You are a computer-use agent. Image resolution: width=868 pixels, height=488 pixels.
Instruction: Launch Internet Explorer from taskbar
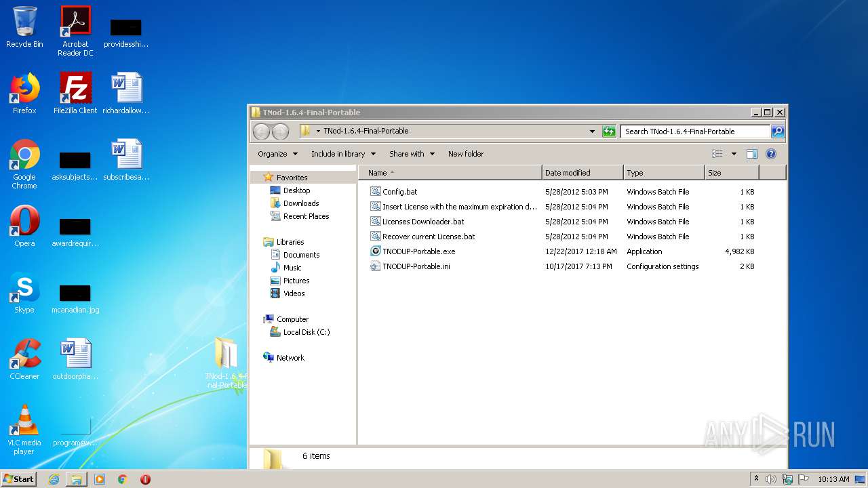[54, 479]
